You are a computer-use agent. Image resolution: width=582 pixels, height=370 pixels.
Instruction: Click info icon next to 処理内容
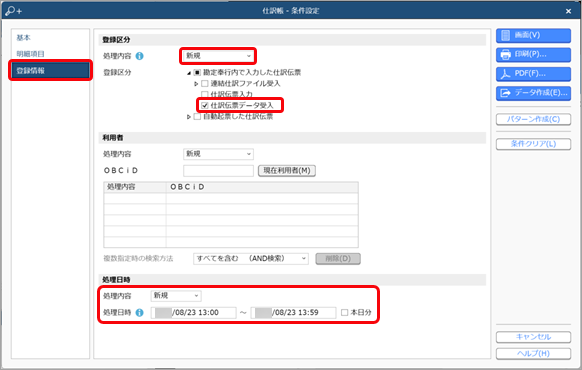pyautogui.click(x=140, y=56)
